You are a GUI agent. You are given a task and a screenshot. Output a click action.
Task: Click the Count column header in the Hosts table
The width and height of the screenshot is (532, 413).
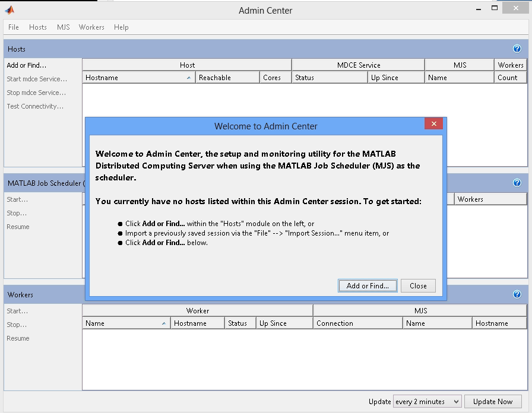coord(510,78)
